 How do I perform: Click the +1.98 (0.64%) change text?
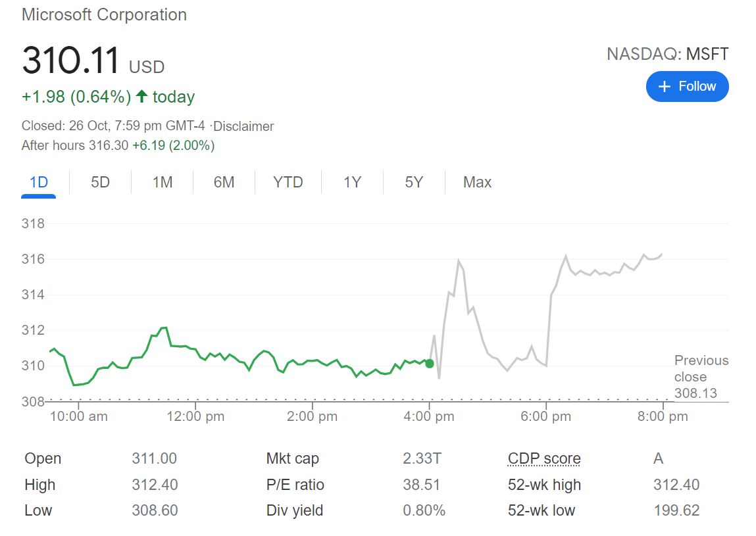[76, 97]
